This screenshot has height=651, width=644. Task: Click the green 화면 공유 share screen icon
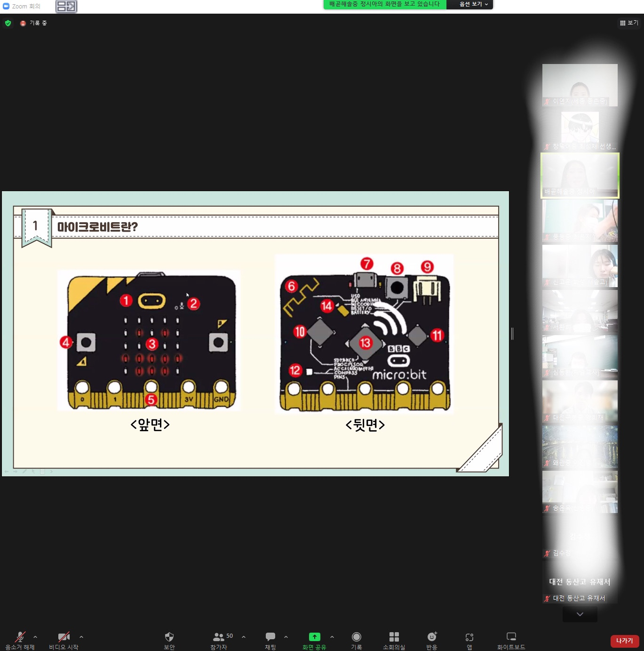coord(314,637)
